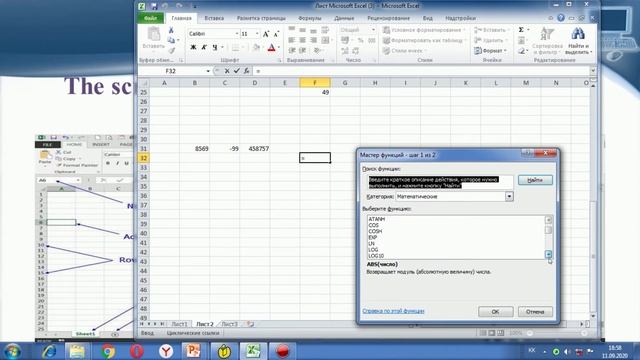Open the font size 11 dropdown
Image resolution: width=640 pixels, height=360 pixels.
[x=257, y=34]
